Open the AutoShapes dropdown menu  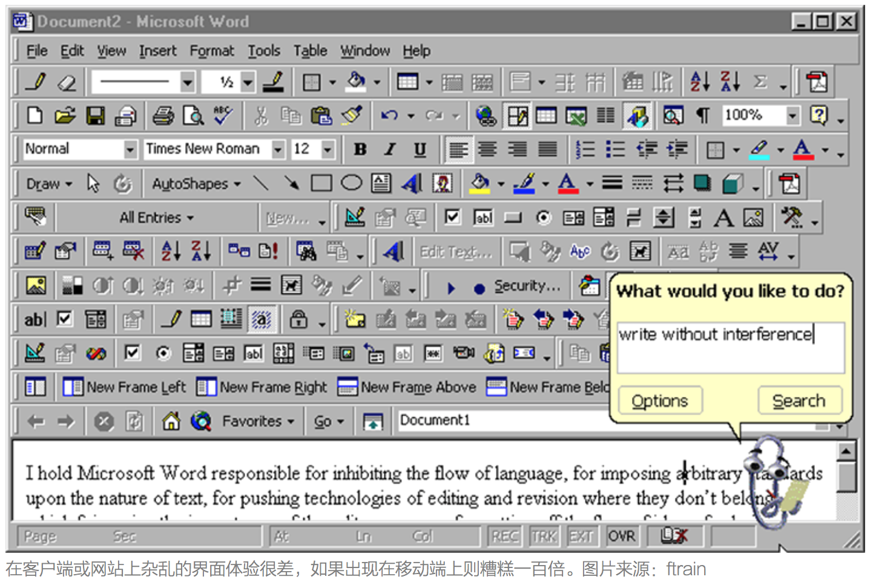[x=196, y=183]
